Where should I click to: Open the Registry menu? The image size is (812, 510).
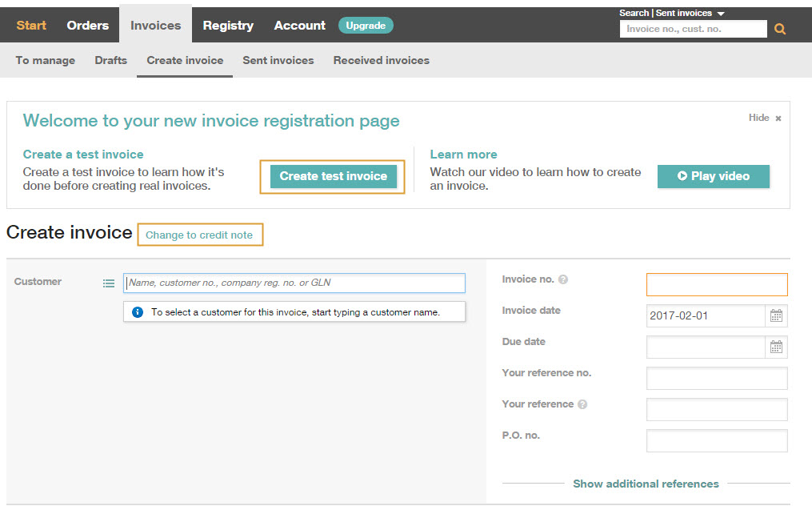[x=228, y=26]
